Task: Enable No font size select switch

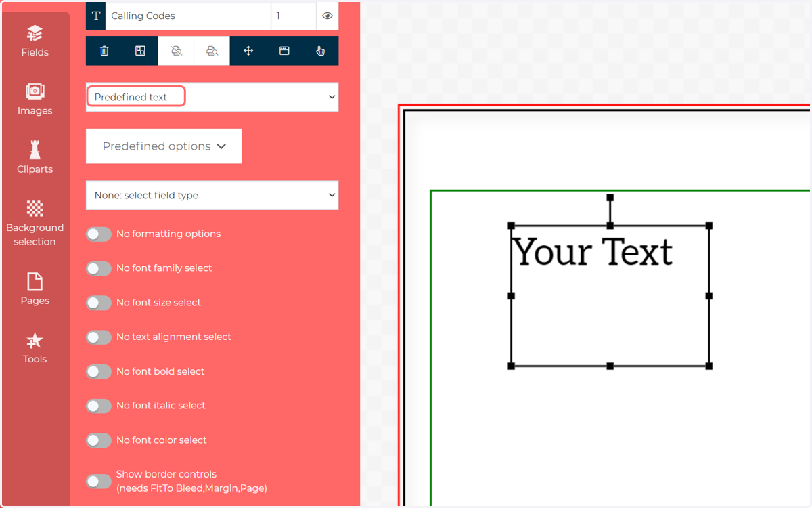Action: pyautogui.click(x=99, y=303)
